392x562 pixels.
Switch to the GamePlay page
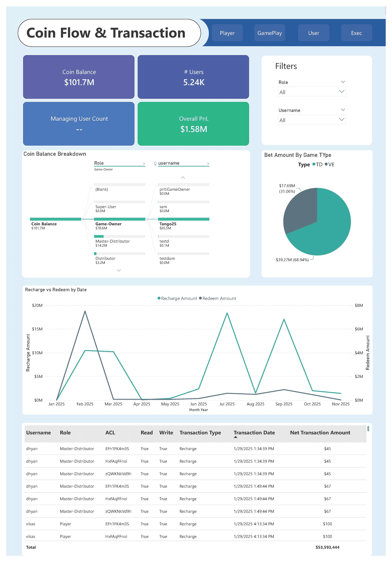coord(270,33)
